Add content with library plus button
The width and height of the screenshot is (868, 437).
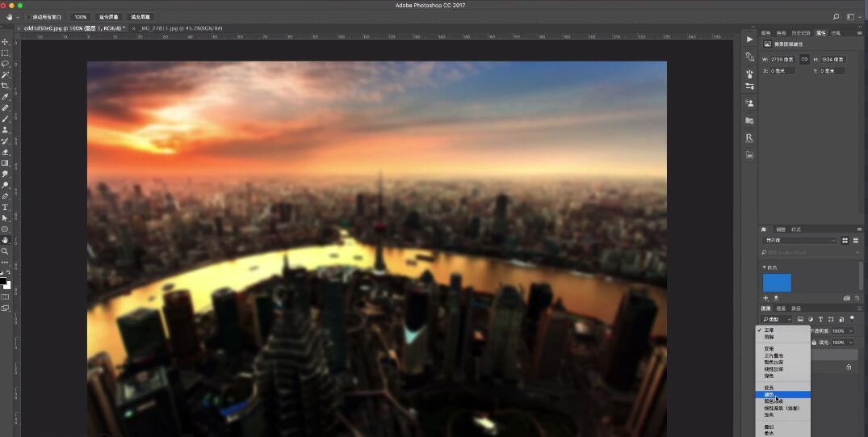(x=766, y=298)
